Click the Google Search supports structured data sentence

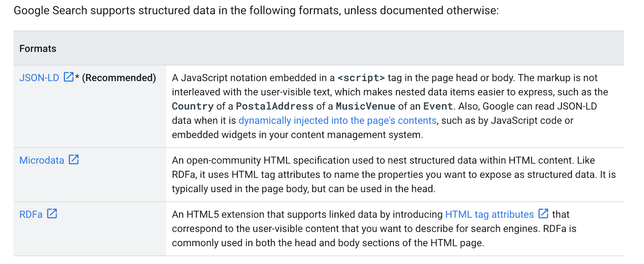point(256,10)
